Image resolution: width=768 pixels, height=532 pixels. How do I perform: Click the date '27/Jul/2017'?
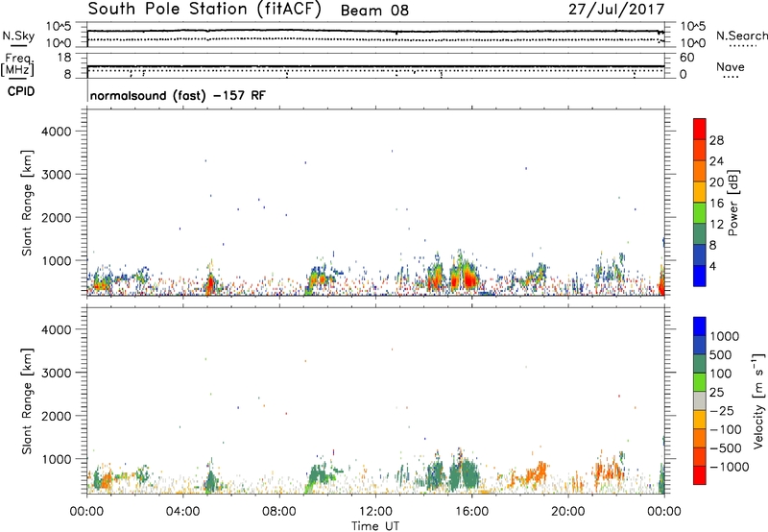tap(616, 10)
